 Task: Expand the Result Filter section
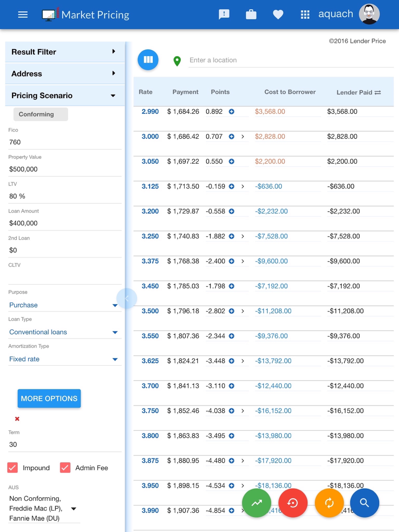pyautogui.click(x=64, y=52)
